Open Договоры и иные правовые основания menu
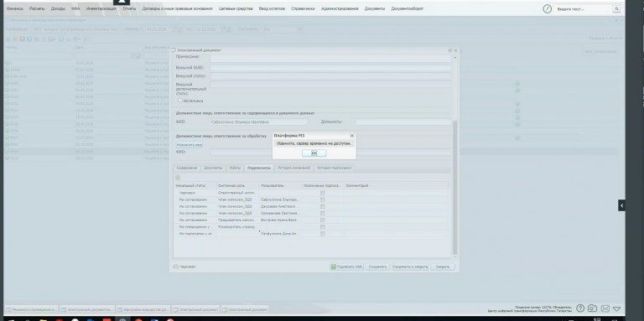This screenshot has width=644, height=321. tap(178, 8)
